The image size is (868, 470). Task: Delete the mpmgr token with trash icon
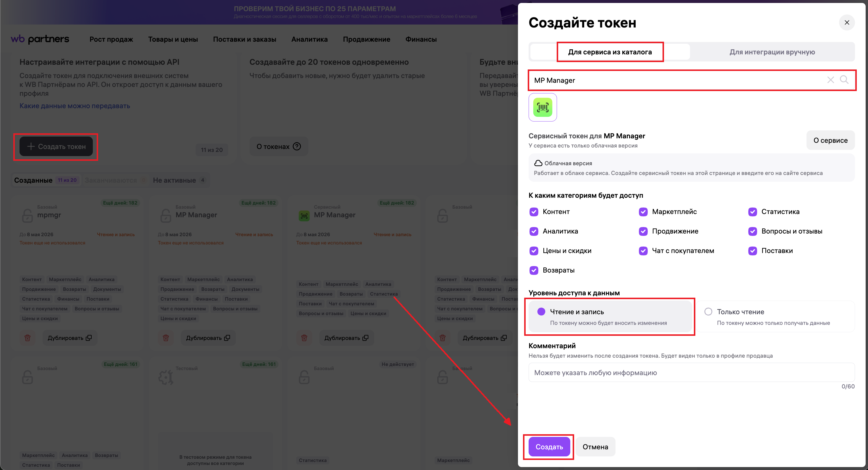coord(27,338)
